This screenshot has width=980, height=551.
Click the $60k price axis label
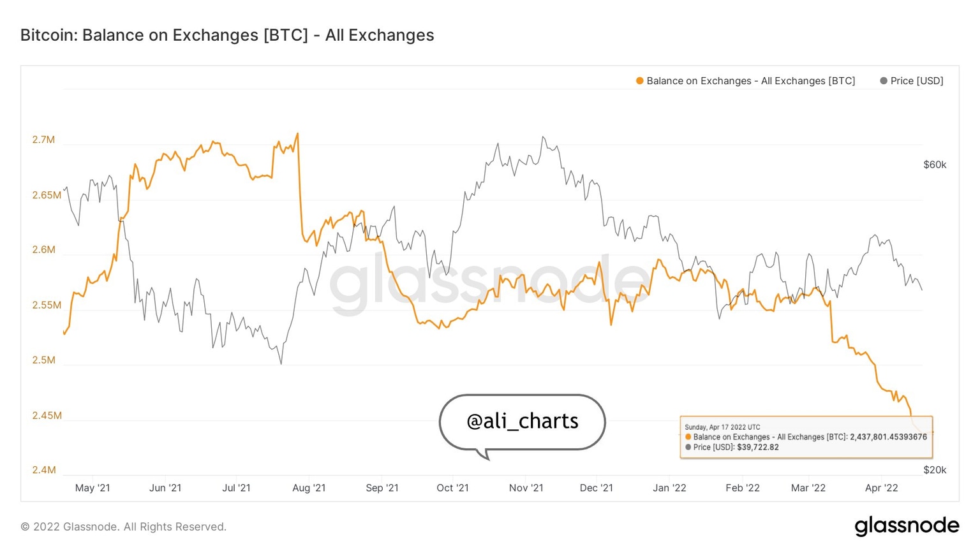[x=935, y=165]
